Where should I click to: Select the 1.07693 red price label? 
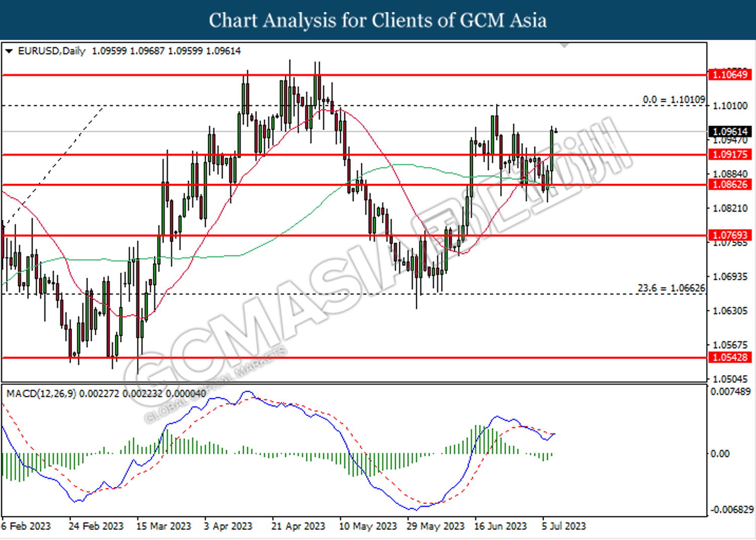(x=730, y=235)
